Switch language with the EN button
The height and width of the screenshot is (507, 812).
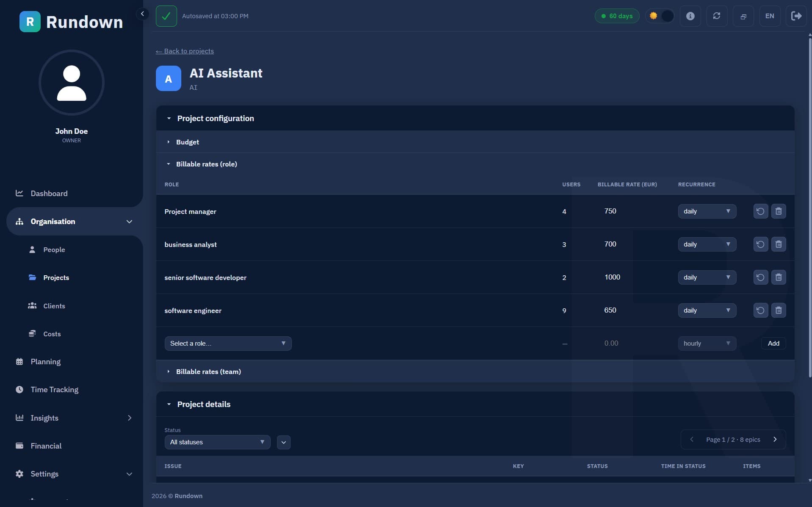[770, 16]
